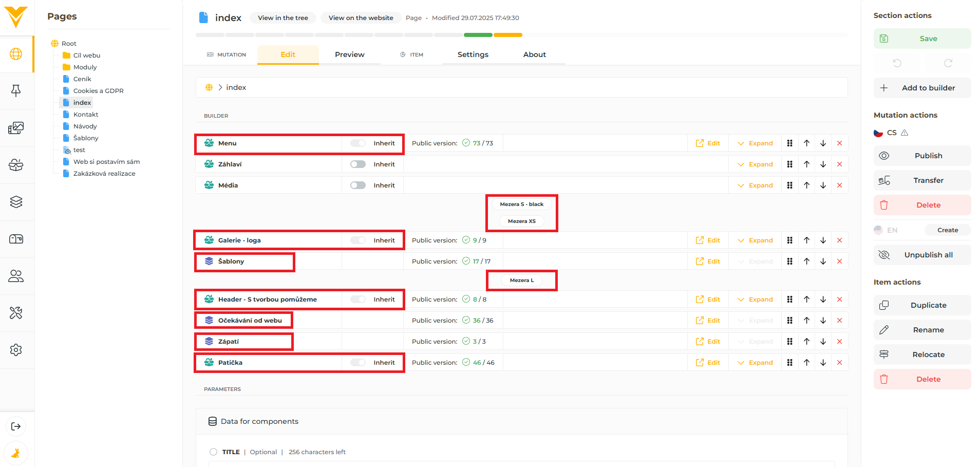Click the logout icon at sidebar bottom
This screenshot has width=980, height=467.
[16, 426]
